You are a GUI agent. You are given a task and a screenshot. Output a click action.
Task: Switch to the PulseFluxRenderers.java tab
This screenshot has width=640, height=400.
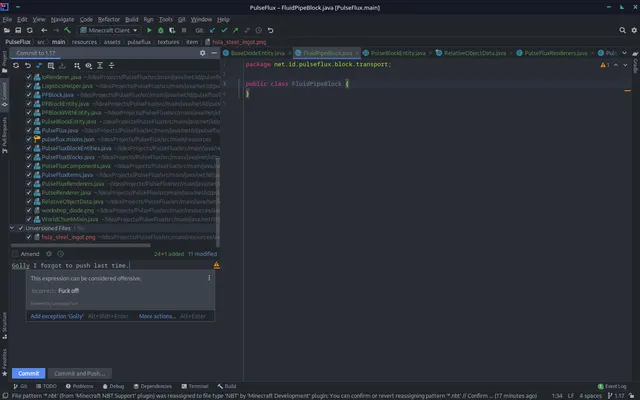coord(556,53)
